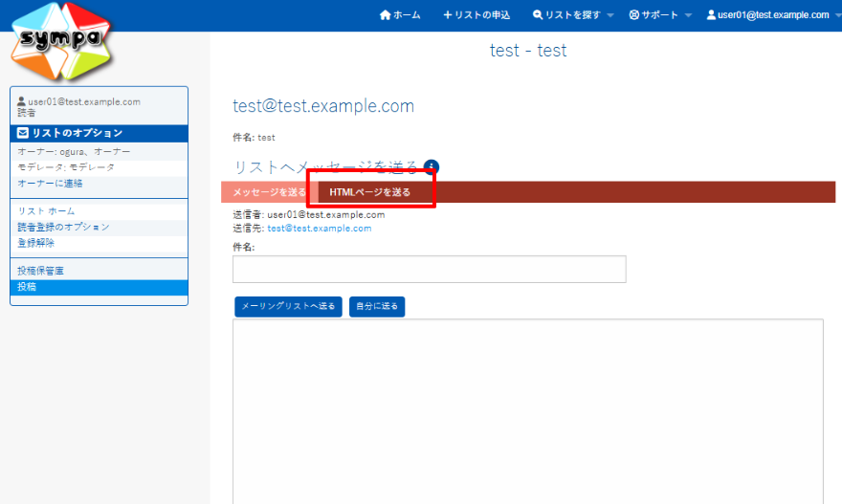Follow the test@test.example.com recipient link
The image size is (842, 504).
point(320,229)
